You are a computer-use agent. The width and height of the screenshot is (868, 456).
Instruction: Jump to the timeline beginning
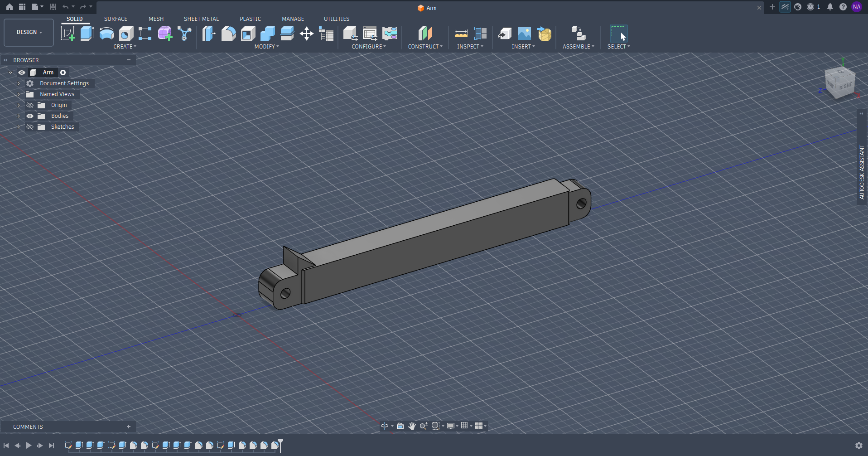6,446
